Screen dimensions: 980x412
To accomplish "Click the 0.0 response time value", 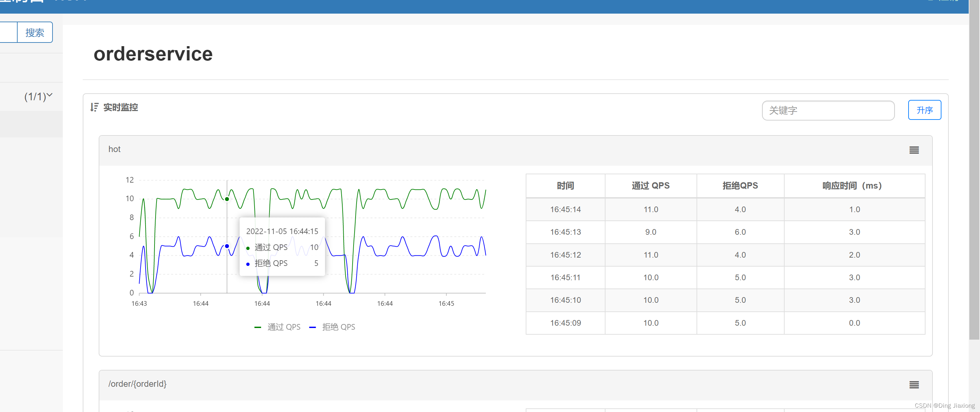I will pos(854,323).
